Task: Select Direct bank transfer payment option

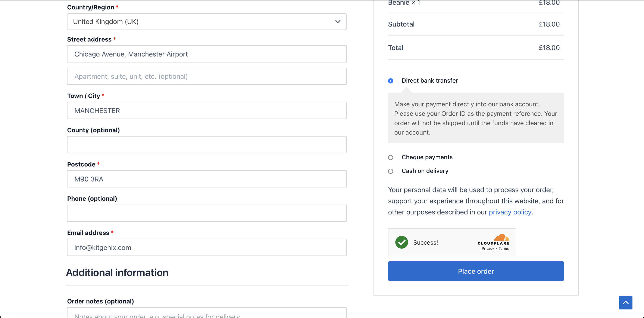Action: [x=391, y=81]
